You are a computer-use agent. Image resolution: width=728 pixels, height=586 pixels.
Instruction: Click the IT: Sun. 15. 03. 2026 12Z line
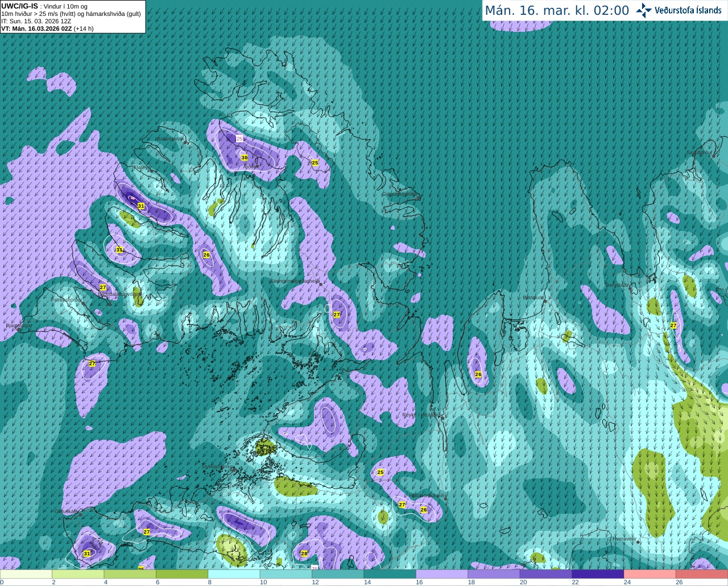(x=36, y=21)
